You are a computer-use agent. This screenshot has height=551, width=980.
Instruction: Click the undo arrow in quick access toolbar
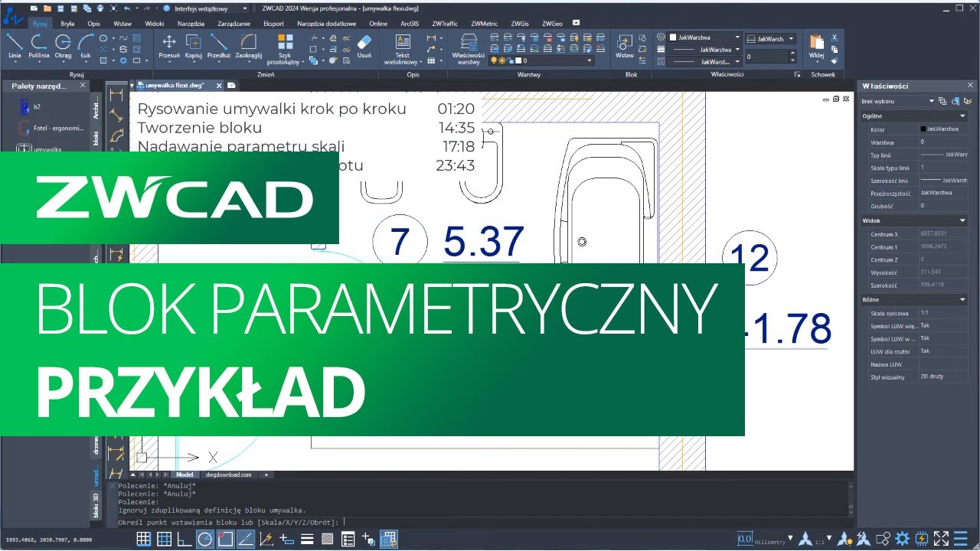tap(126, 8)
